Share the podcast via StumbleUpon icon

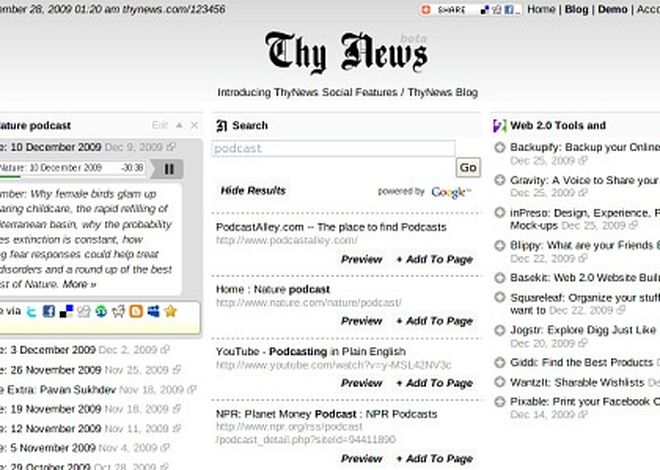pos(101,311)
